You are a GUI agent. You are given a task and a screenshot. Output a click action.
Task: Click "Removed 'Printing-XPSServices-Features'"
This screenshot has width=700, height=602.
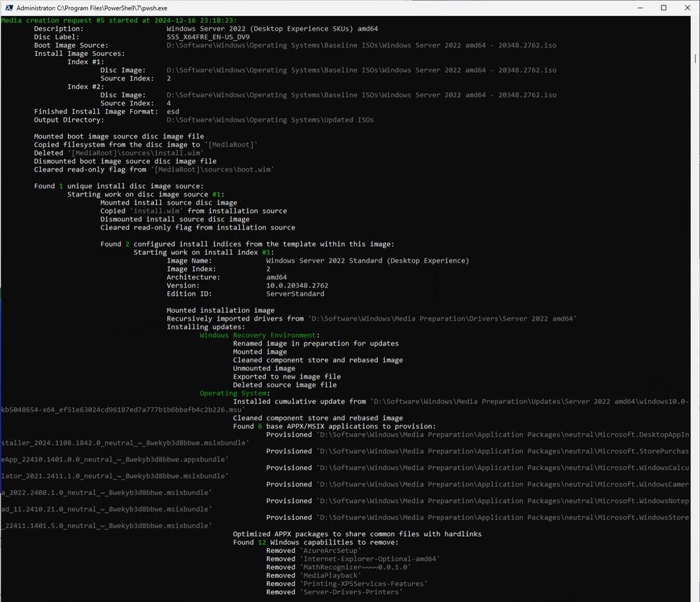[x=347, y=584]
